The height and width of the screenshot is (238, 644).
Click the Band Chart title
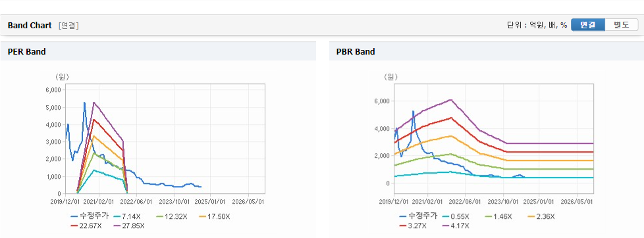[x=30, y=26]
